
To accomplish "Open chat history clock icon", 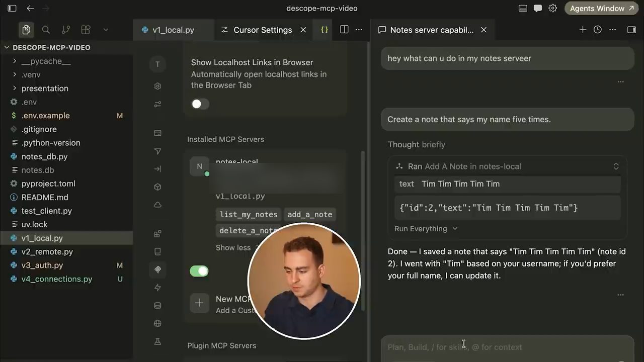I will tap(597, 30).
